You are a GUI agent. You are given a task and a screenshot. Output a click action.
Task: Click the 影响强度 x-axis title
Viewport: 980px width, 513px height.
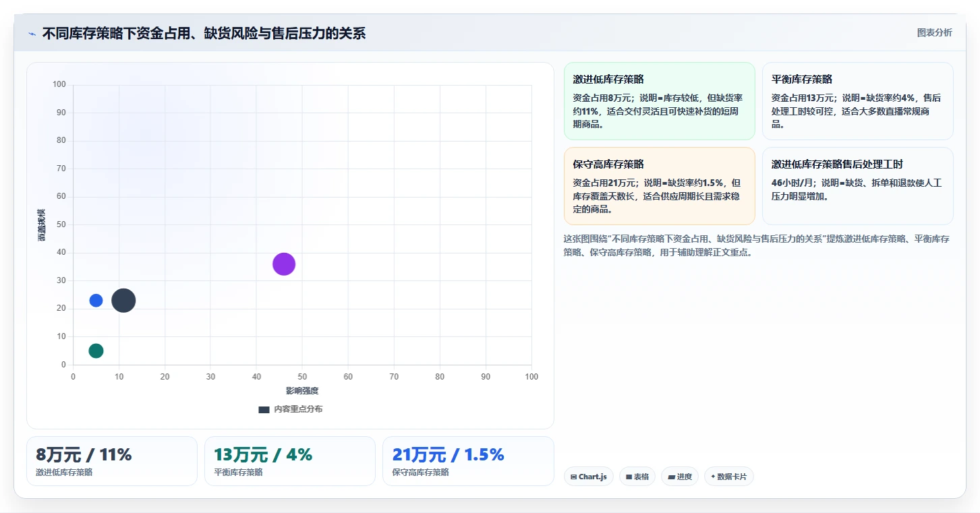pyautogui.click(x=302, y=391)
